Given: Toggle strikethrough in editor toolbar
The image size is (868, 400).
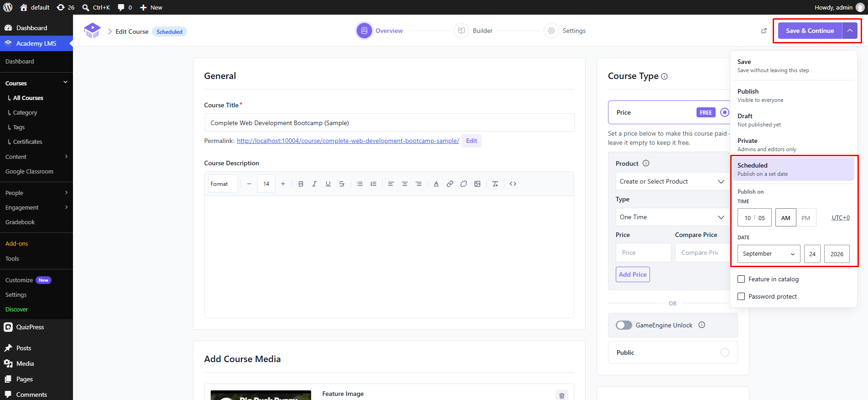Looking at the screenshot, I should tap(342, 184).
